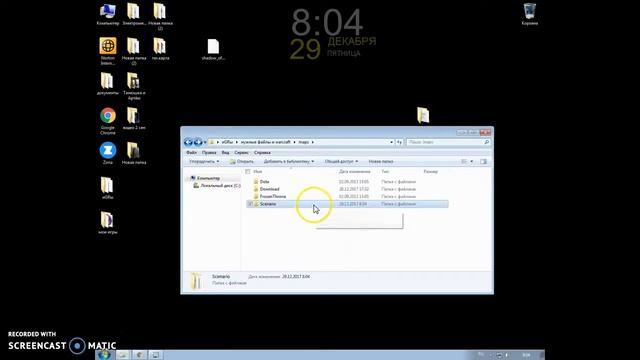Click the large Scenario folder in details pane
640x360 pixels.
click(196, 281)
